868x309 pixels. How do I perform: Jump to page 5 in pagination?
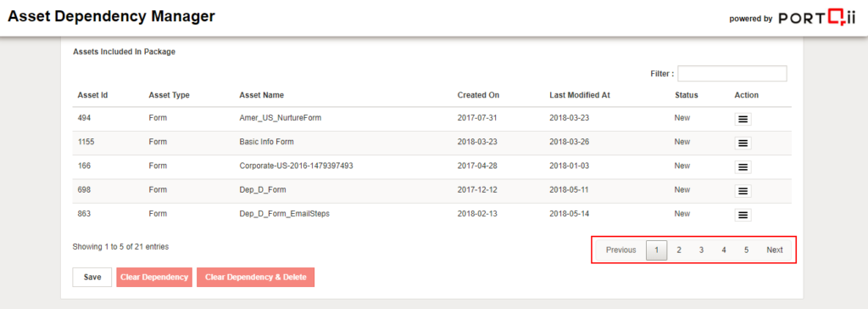746,250
